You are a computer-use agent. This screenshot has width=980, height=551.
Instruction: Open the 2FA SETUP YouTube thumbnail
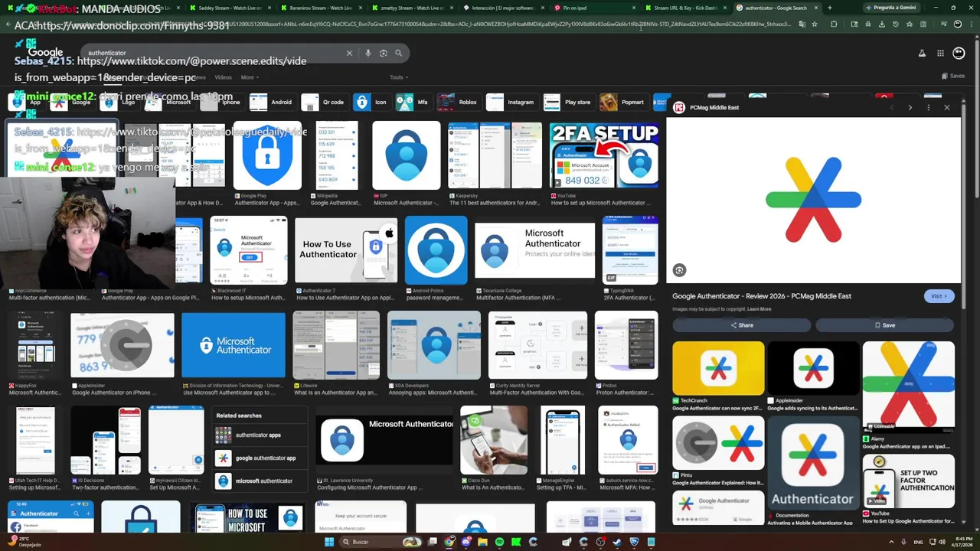[x=604, y=155]
